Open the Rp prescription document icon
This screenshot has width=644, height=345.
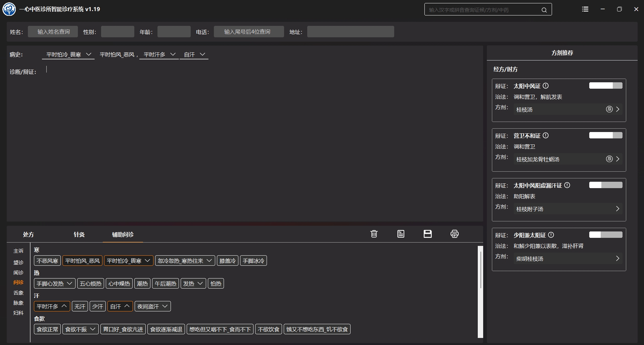tap(401, 234)
